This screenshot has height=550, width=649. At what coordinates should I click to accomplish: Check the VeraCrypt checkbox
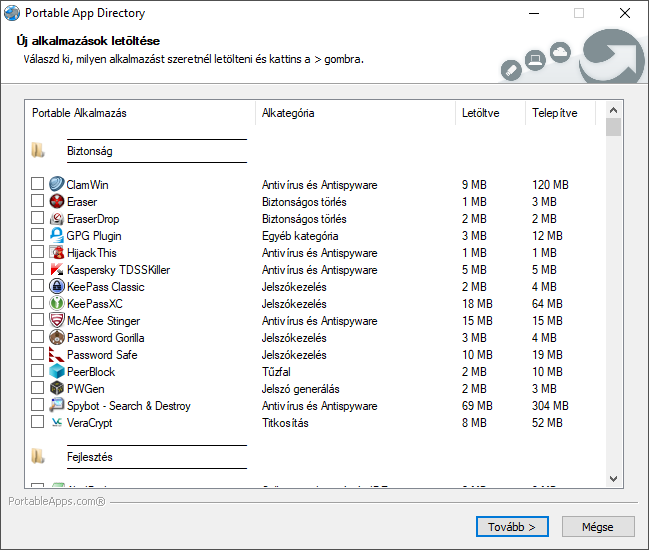point(37,422)
